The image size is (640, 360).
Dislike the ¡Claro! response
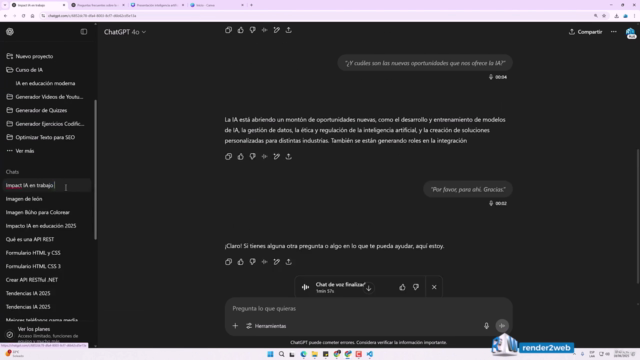coord(253,262)
